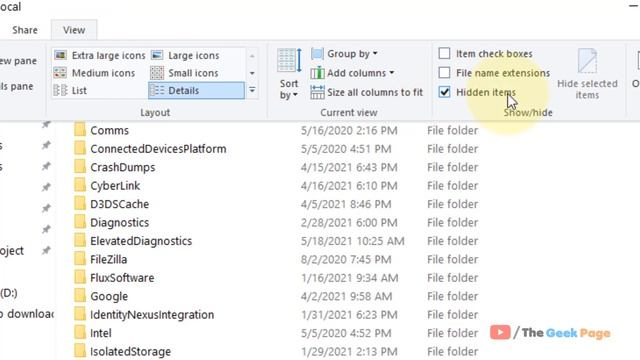Open the Group by dropdown
Viewport: 640px width, 360px height.
coord(344,53)
